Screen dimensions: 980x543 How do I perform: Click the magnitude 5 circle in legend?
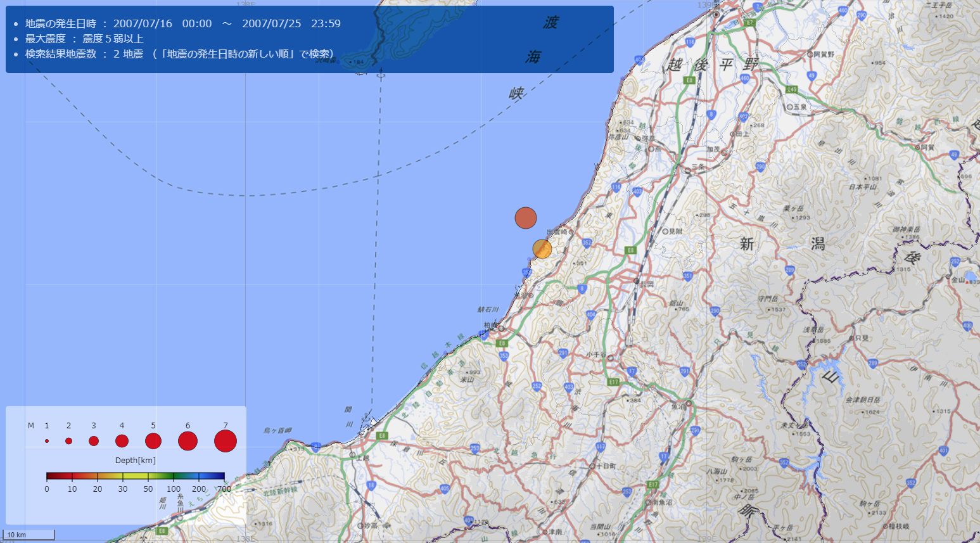pos(153,441)
